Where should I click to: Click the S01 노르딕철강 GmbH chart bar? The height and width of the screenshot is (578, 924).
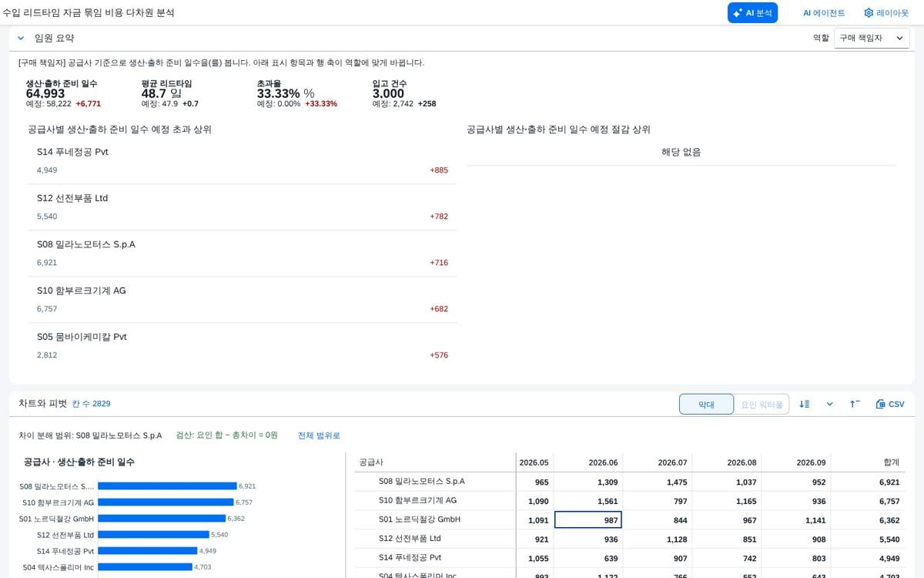tap(162, 519)
